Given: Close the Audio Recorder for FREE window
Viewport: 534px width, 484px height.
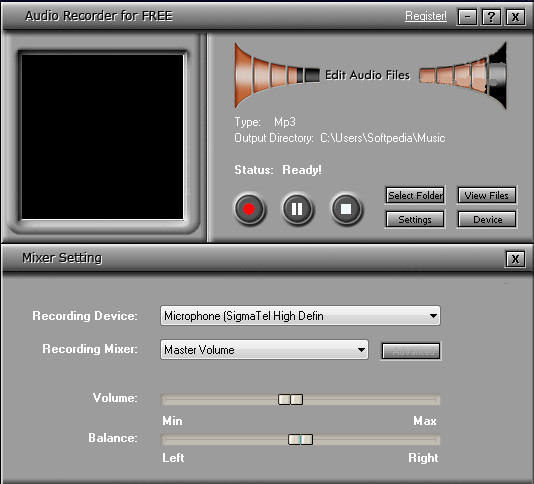Looking at the screenshot, I should click(515, 16).
